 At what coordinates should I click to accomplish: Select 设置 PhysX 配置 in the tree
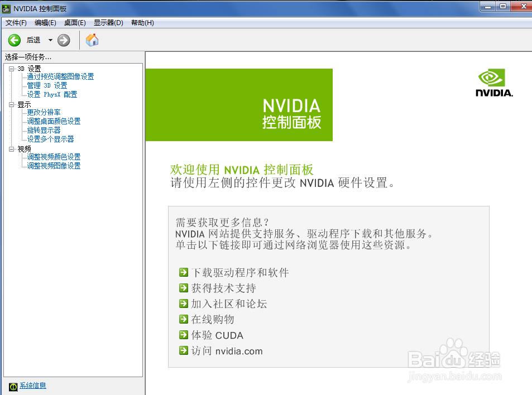coord(52,94)
